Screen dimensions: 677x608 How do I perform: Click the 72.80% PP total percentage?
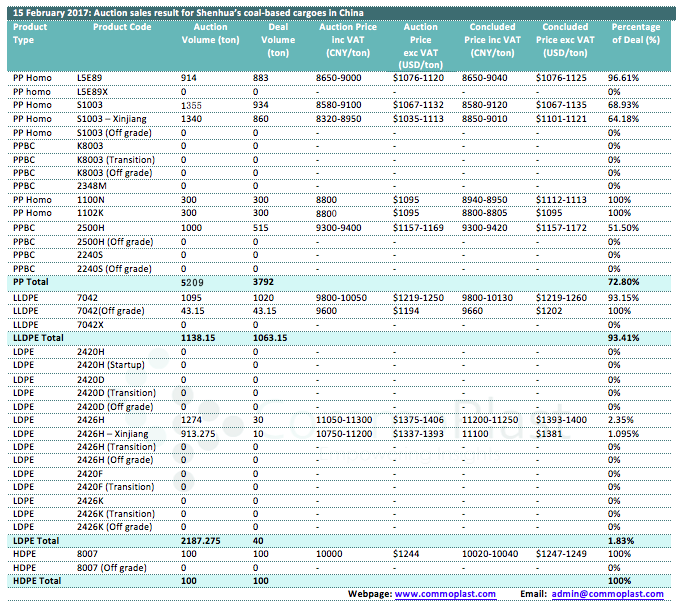(x=626, y=283)
